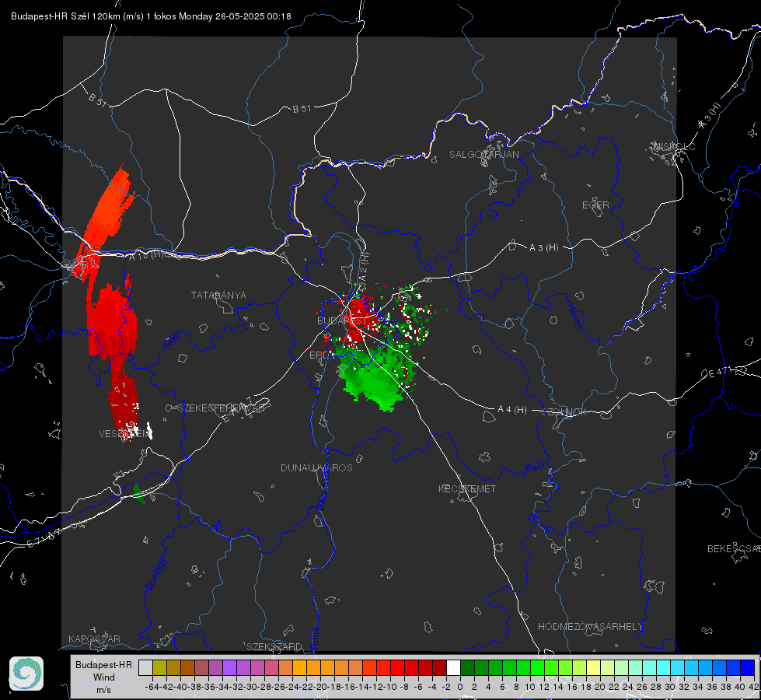Select the SALGÓTARJÁN label on the map
The height and width of the screenshot is (700, 761).
(483, 155)
